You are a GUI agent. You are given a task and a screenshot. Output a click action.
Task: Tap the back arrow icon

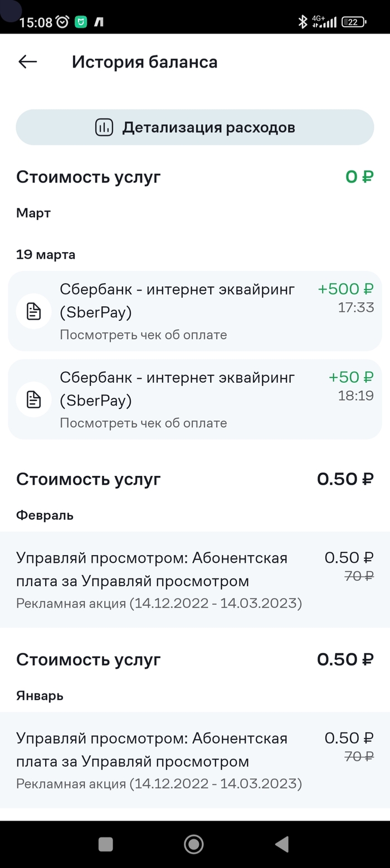pyautogui.click(x=27, y=62)
